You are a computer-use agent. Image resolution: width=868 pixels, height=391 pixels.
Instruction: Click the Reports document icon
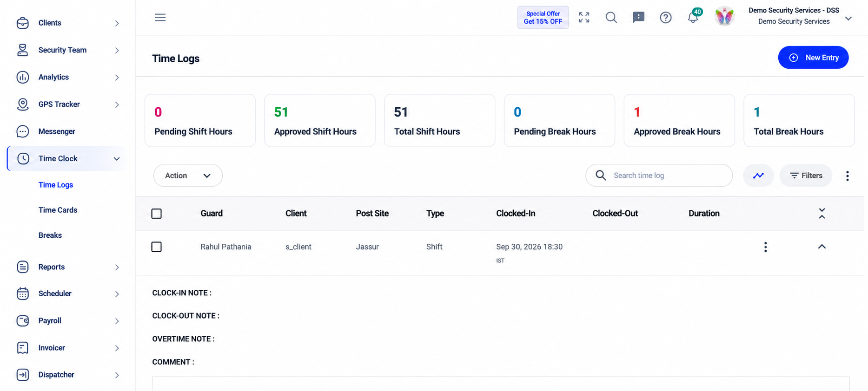pyautogui.click(x=22, y=267)
